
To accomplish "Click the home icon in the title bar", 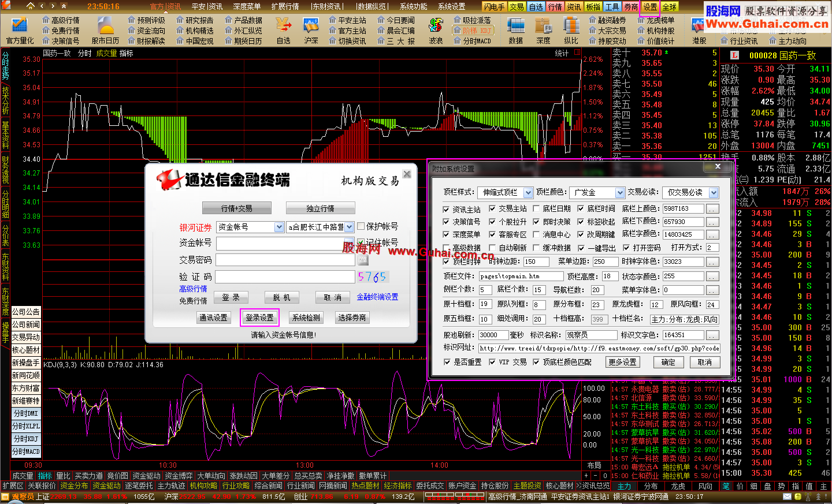I will click(31, 6).
